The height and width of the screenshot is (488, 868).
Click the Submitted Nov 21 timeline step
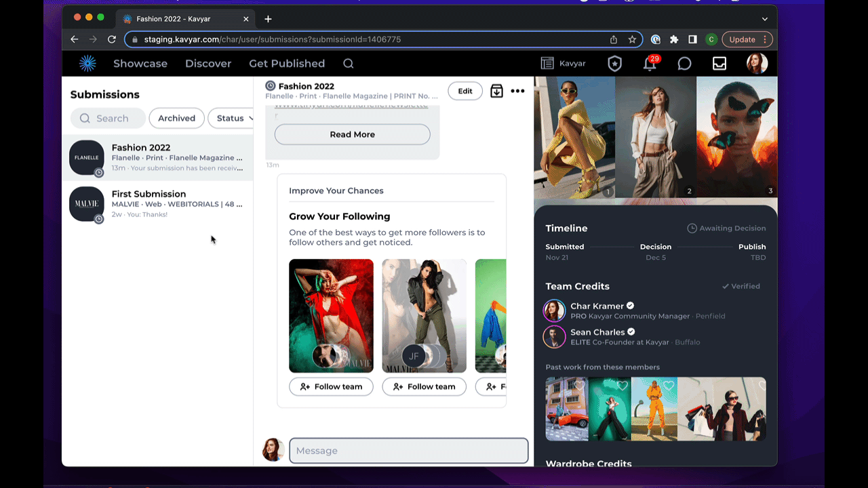(x=565, y=252)
